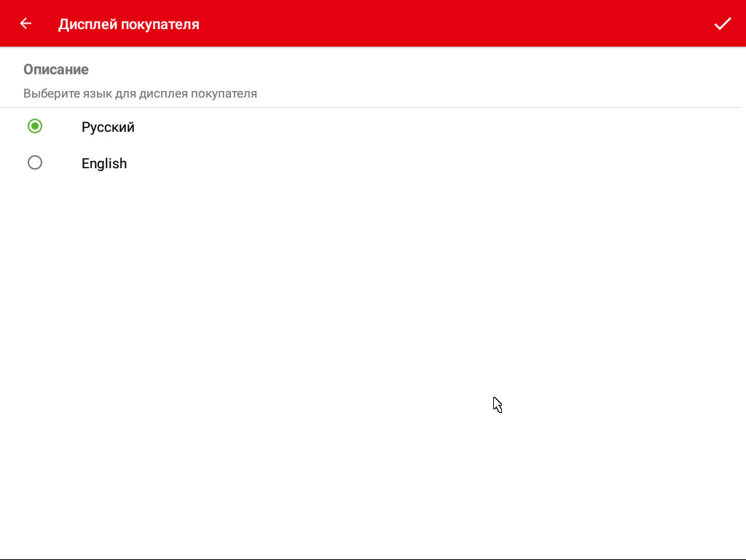Click the blank space right of English
The width and height of the screenshot is (746, 560).
coord(437,164)
